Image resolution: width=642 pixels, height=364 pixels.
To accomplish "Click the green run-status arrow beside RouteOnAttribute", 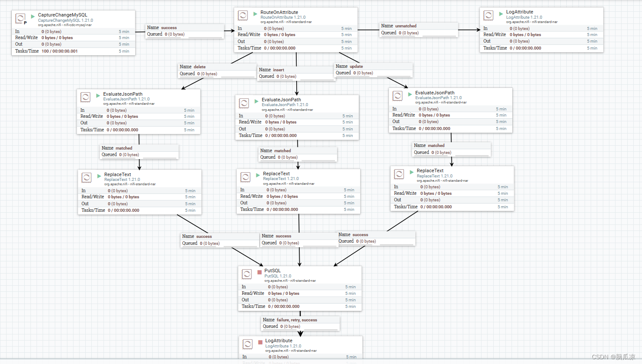I will 255,14.
